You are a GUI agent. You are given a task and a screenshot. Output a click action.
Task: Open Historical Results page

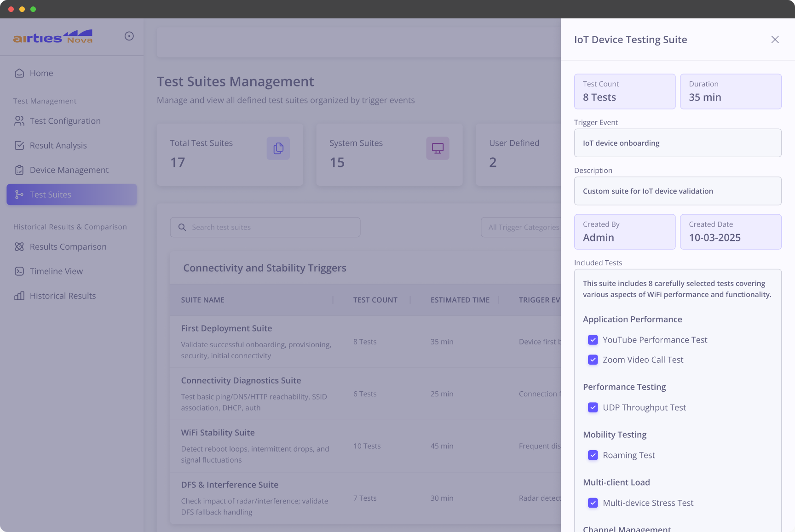[x=72, y=296]
